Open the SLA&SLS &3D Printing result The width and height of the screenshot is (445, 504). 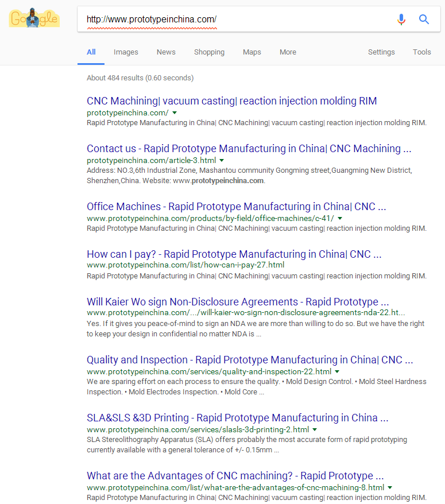[x=238, y=418]
